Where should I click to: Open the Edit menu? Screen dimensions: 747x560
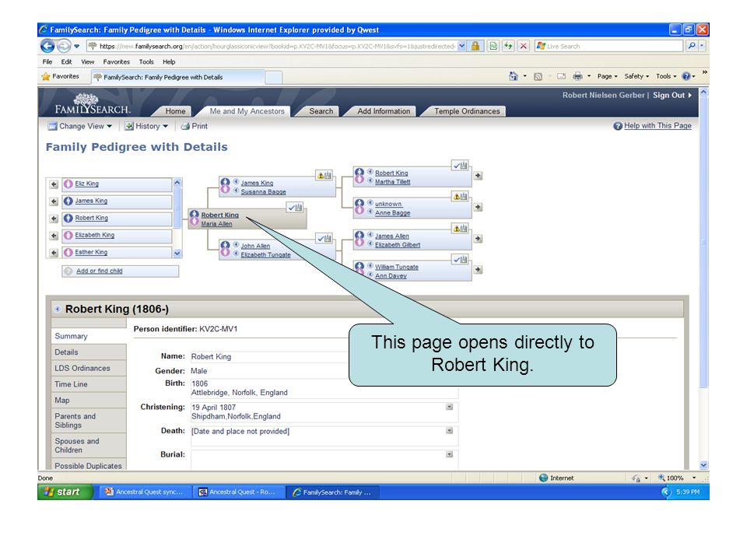[x=66, y=62]
